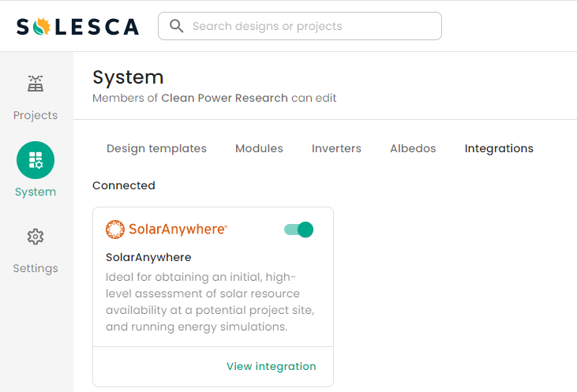Click the SolarAnywhere card description text
The height and width of the screenshot is (392, 577).
click(x=211, y=302)
